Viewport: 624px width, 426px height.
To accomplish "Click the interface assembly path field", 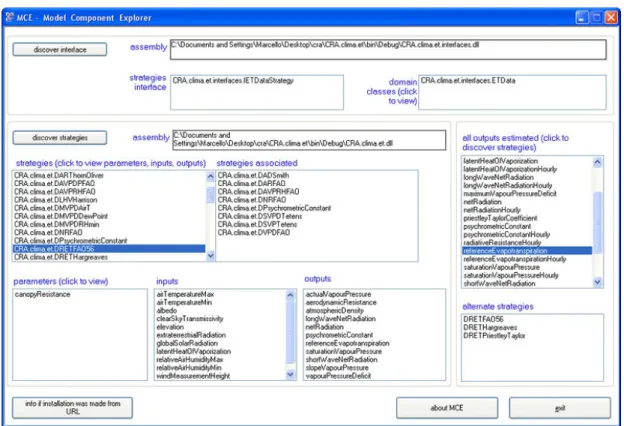I will 388,49.
